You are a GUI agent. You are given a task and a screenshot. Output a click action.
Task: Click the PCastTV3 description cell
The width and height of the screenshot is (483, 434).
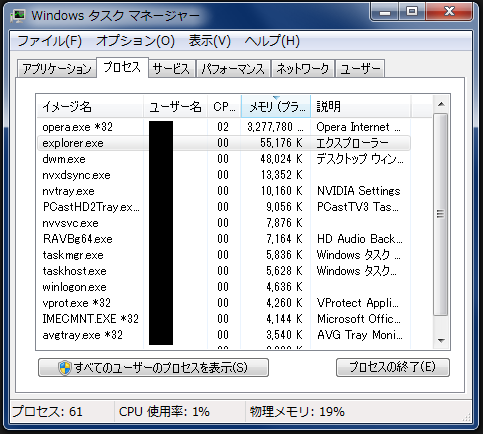click(x=358, y=207)
